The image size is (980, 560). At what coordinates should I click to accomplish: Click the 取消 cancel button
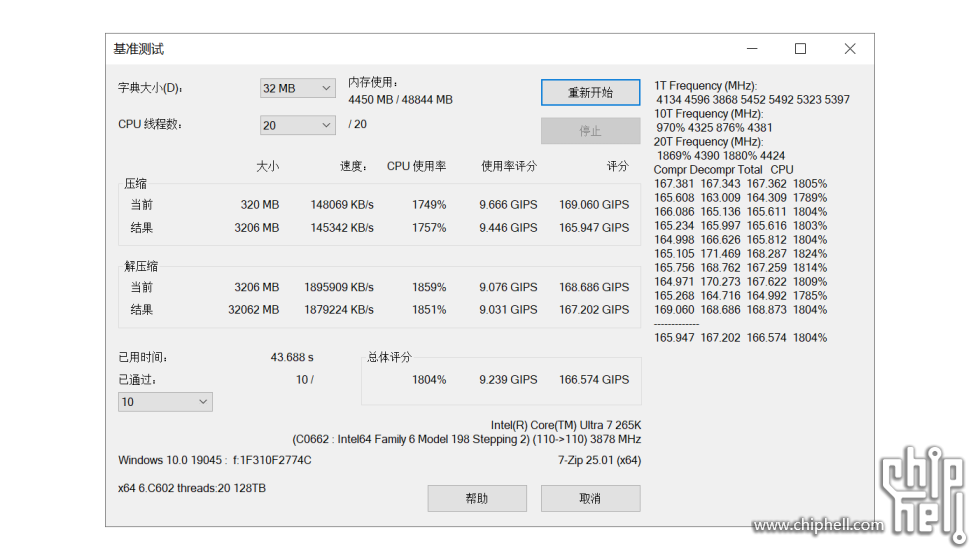pos(590,498)
